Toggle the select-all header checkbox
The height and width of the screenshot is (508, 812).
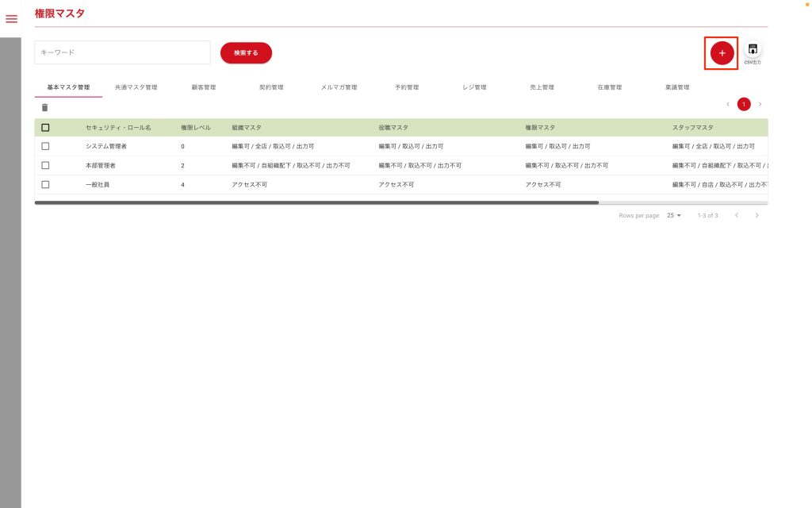coord(45,127)
